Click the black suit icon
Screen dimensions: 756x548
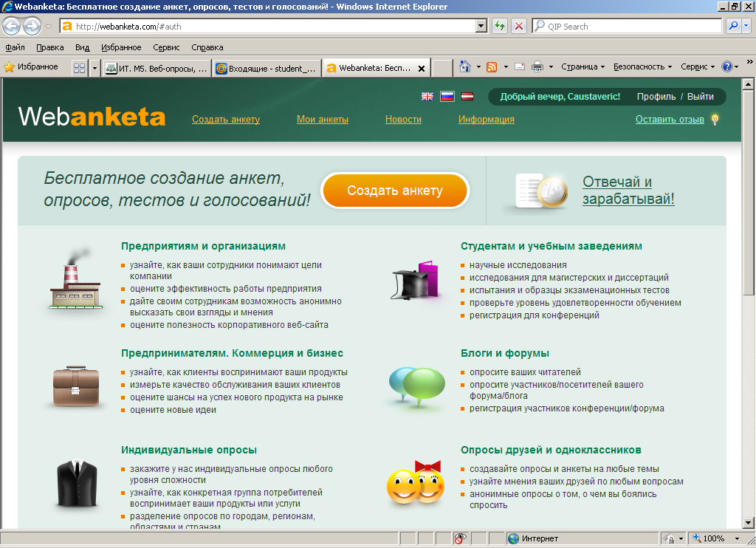pos(77,483)
